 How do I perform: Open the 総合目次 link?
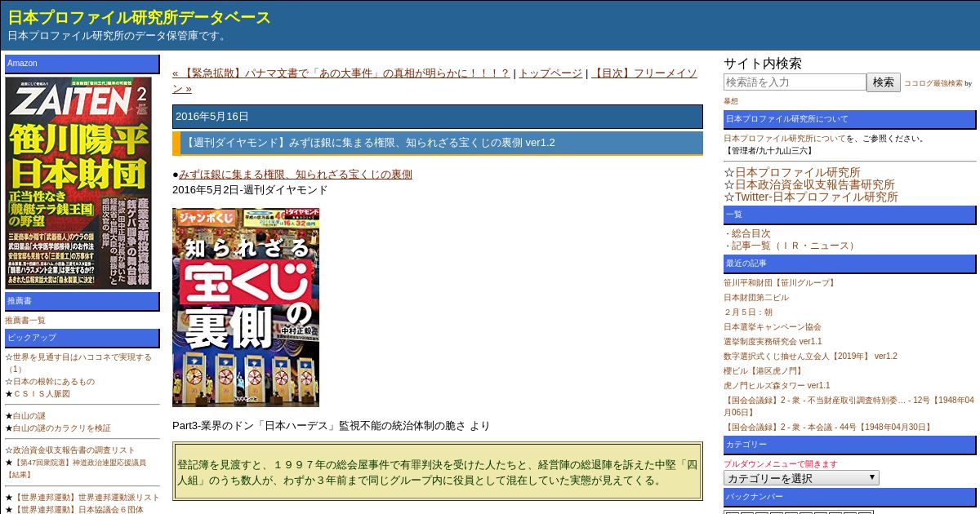751,233
